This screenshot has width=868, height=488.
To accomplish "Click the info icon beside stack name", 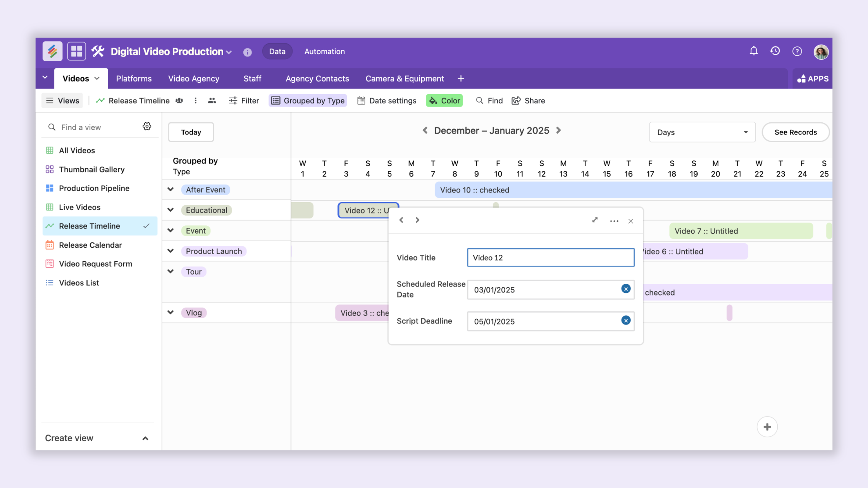I will (247, 52).
